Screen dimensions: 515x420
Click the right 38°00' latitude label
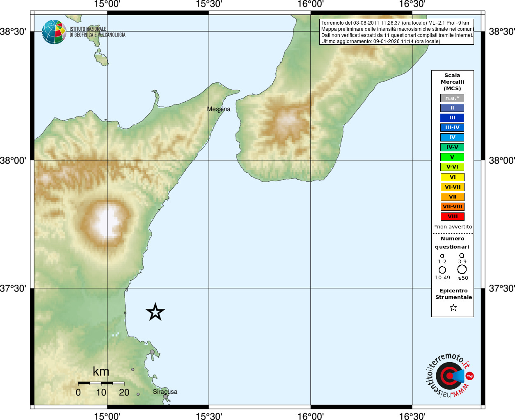(x=501, y=160)
